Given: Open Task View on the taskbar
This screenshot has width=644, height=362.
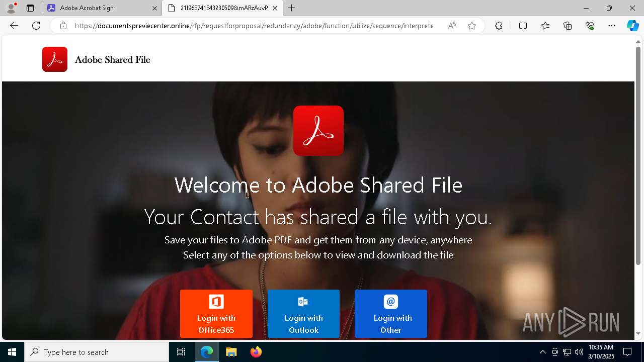Looking at the screenshot, I should pos(181,352).
